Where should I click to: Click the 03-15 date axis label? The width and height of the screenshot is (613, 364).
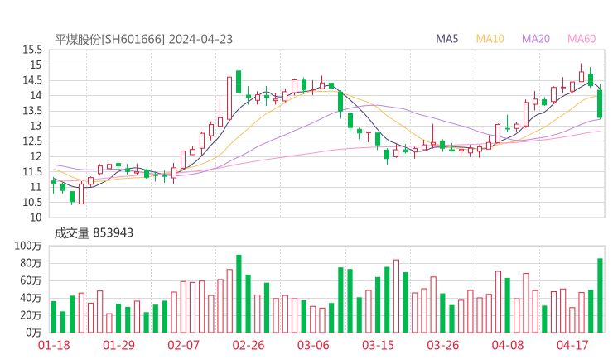click(378, 345)
